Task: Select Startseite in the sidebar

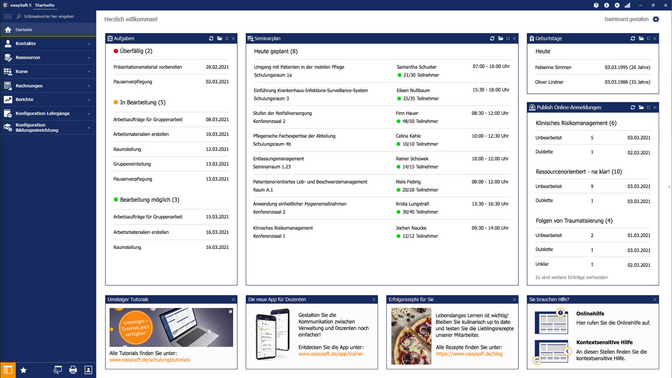Action: coord(48,30)
